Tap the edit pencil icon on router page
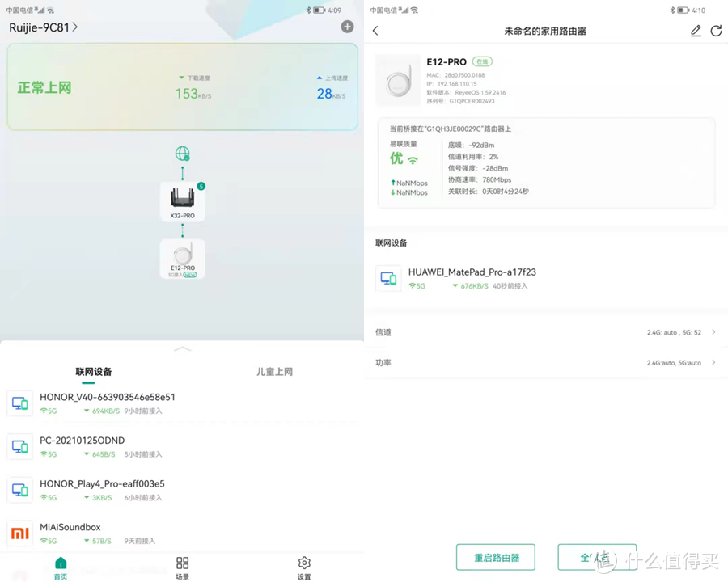The image size is (728, 582). click(x=696, y=31)
